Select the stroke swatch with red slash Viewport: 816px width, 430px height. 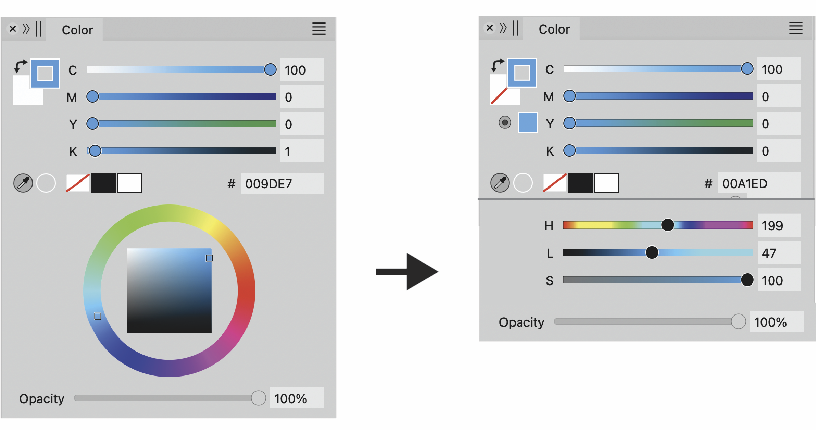click(503, 96)
